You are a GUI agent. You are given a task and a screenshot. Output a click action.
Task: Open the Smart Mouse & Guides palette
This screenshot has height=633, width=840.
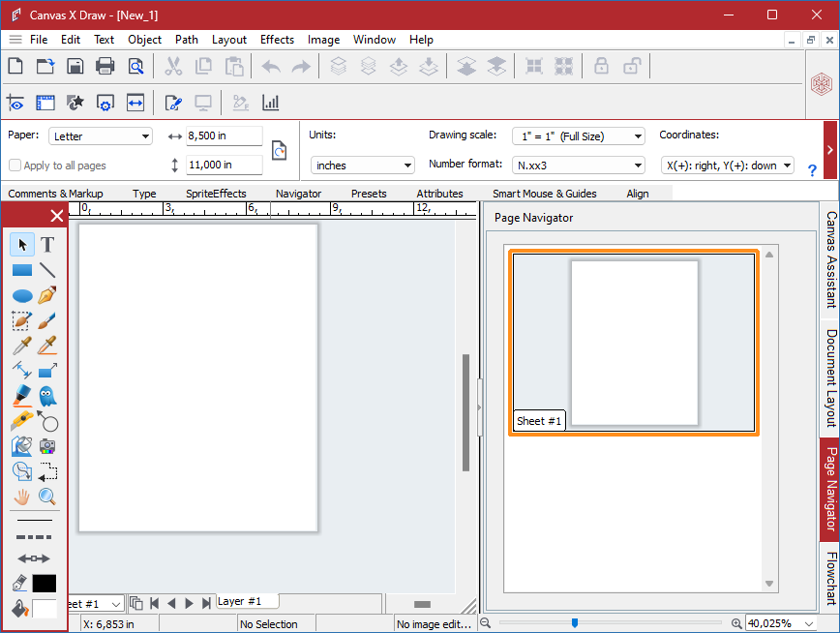point(544,194)
